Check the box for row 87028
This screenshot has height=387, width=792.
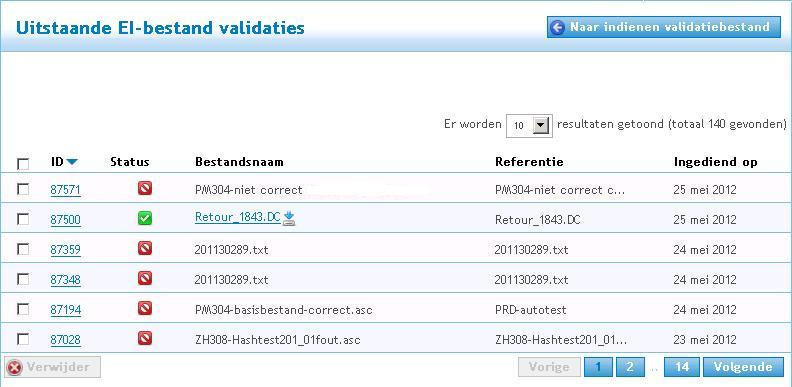pyautogui.click(x=23, y=339)
